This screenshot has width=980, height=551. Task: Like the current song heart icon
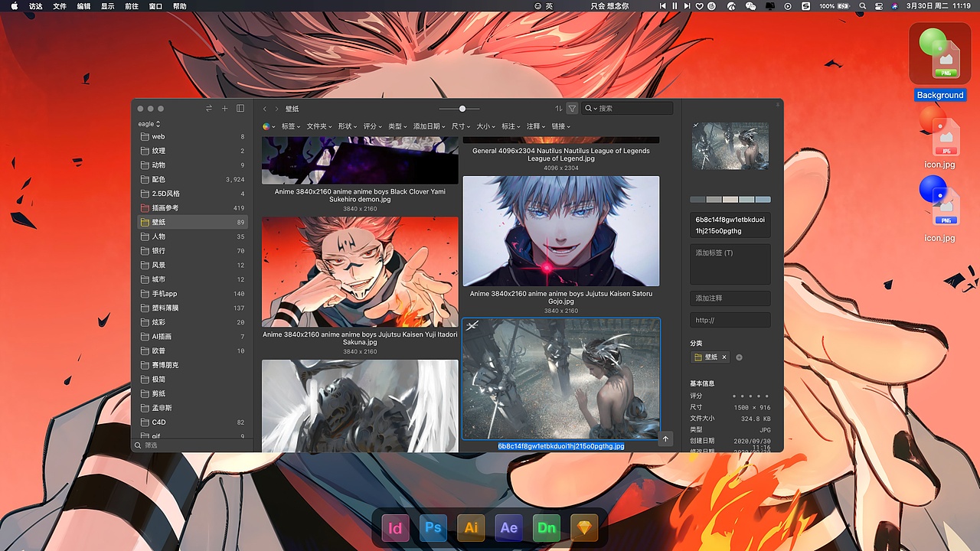[699, 5]
